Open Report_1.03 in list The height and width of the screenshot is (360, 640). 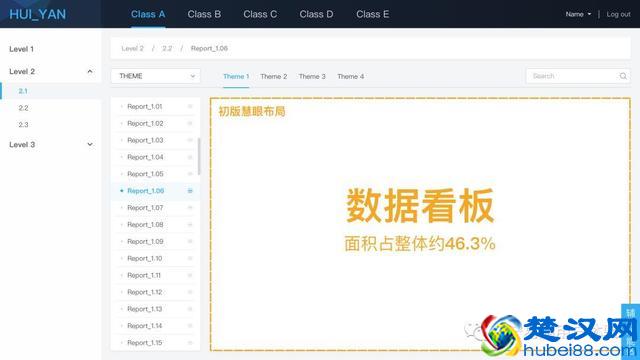145,140
